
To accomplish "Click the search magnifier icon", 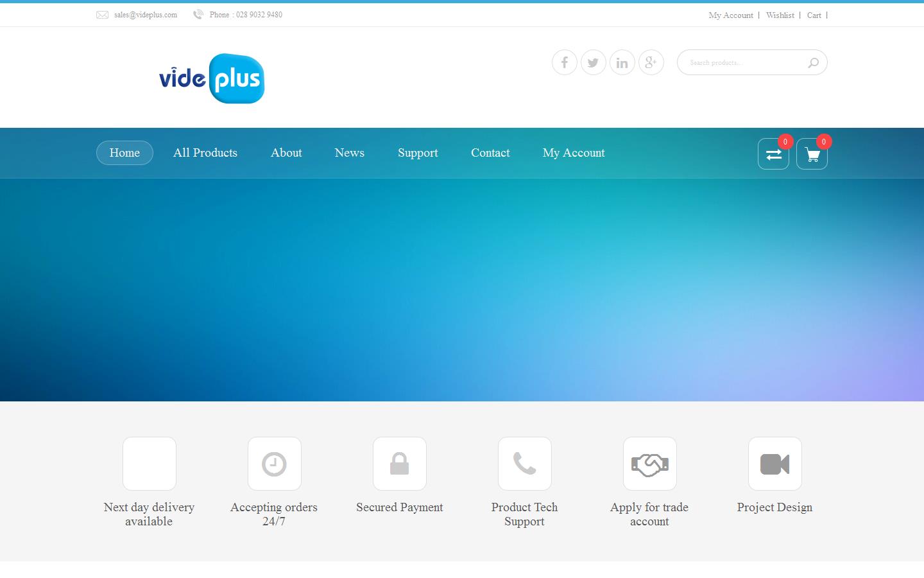I will [813, 62].
